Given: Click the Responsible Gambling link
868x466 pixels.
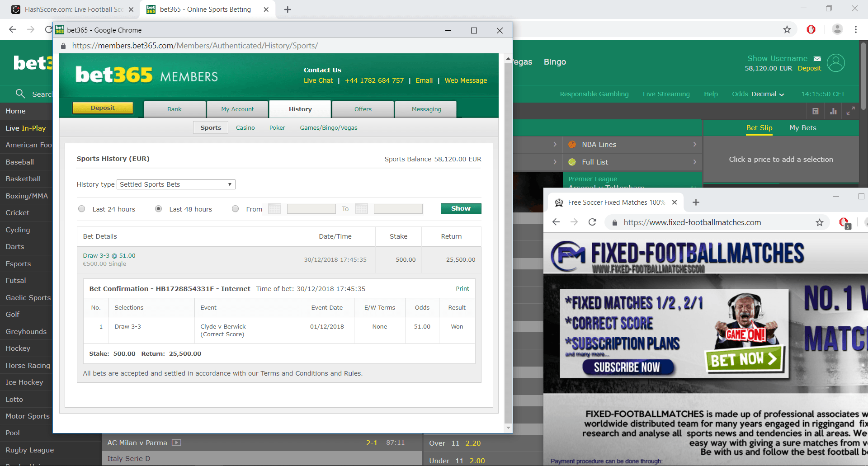Looking at the screenshot, I should coord(594,94).
